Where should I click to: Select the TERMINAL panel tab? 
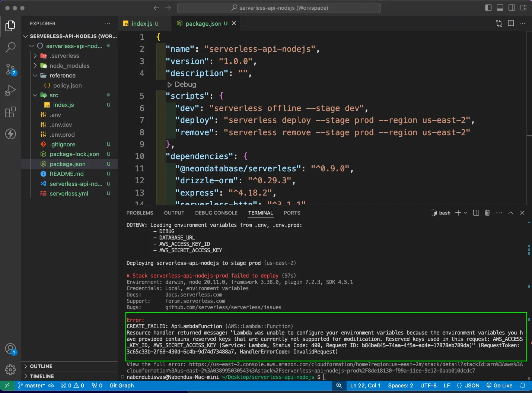pos(261,213)
